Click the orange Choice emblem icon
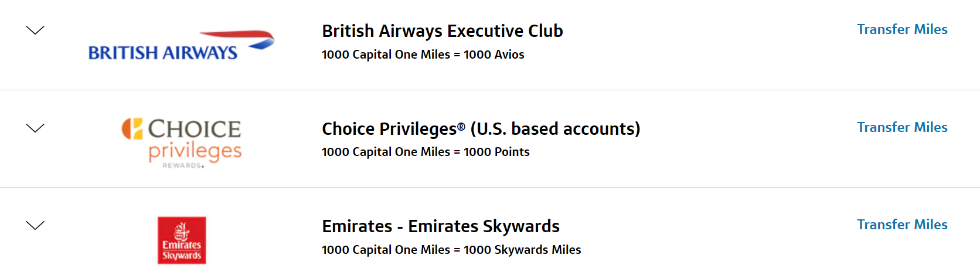 (x=132, y=128)
